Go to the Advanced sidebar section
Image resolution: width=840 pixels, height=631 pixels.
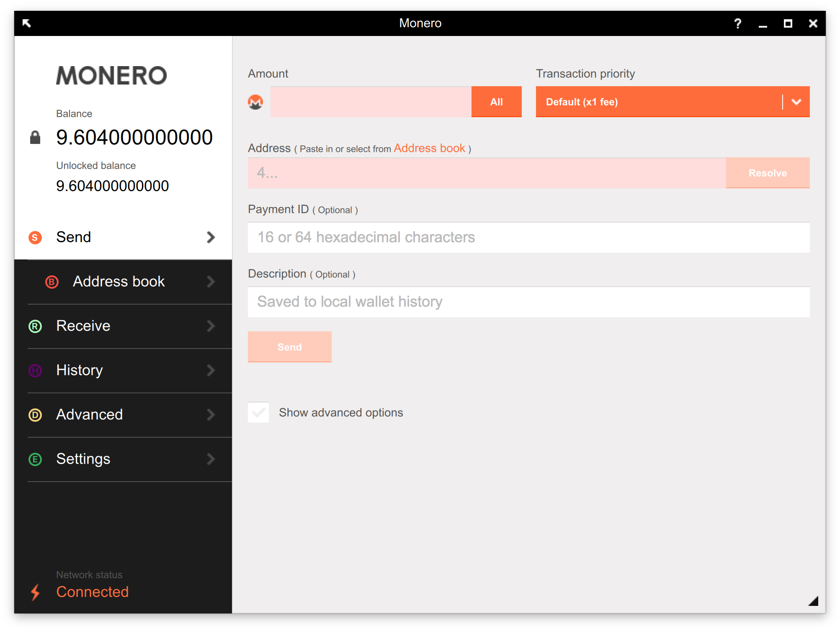pyautogui.click(x=90, y=415)
